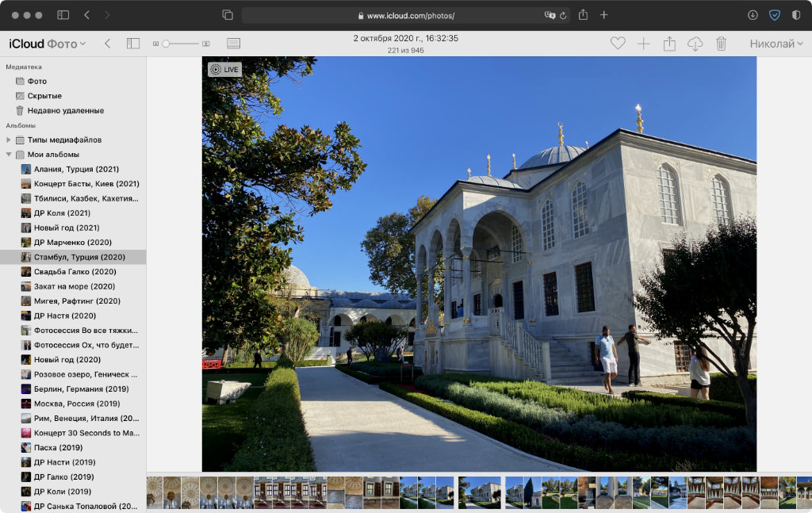Open album Закат на море (2020)
The width and height of the screenshot is (812, 513).
coord(73,286)
